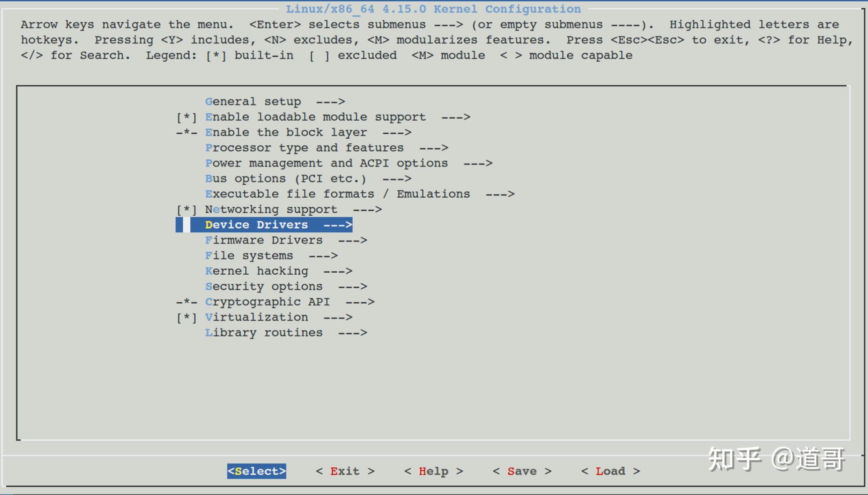868x495 pixels.
Task: Toggle the Virtualization checkbox
Action: (x=186, y=316)
